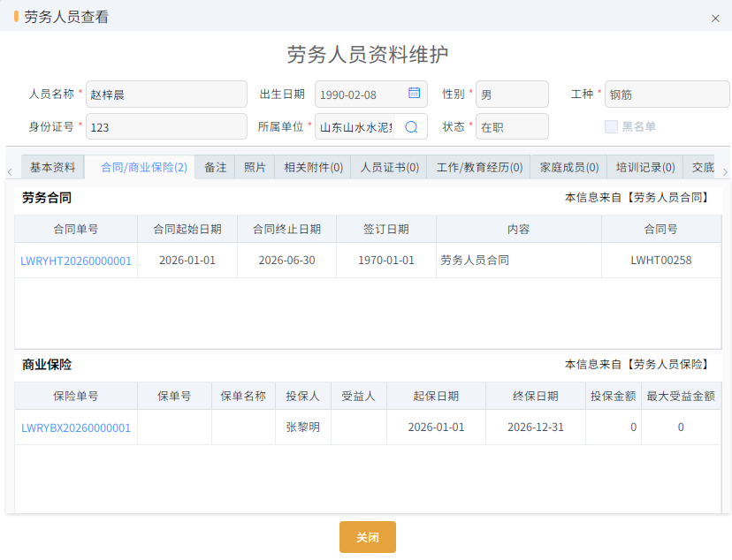
Task: Click the 内容 column header
Action: [x=519, y=229]
